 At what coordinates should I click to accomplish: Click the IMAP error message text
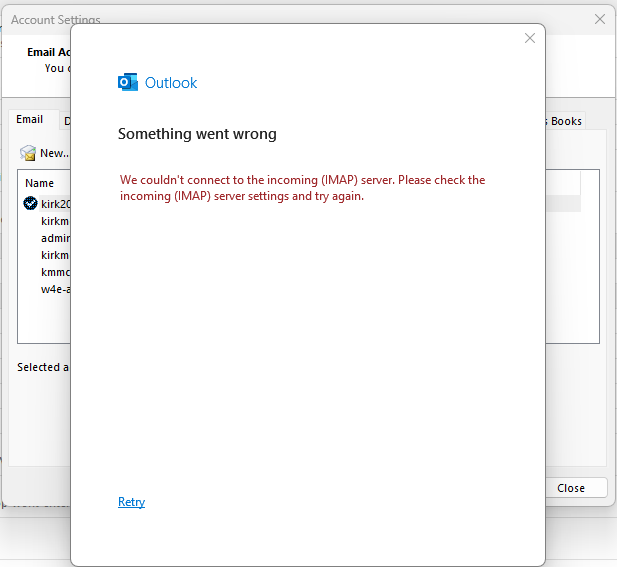(x=302, y=188)
